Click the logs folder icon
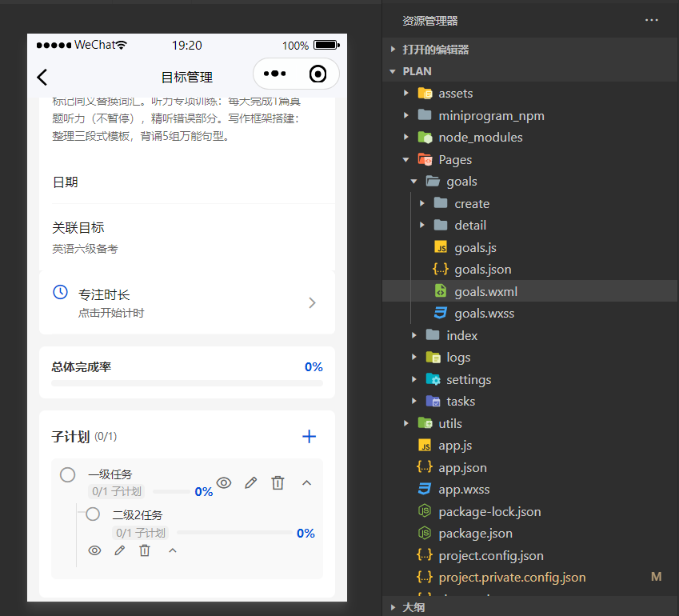 [x=433, y=358]
